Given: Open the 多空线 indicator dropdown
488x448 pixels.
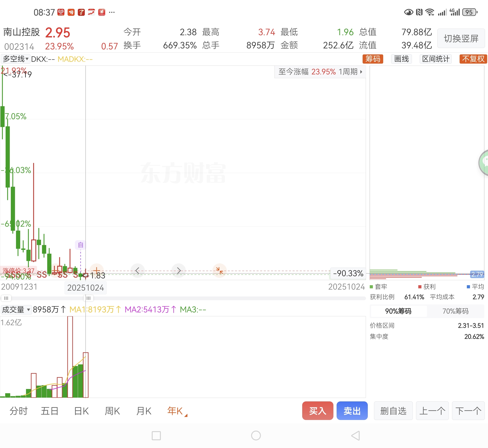Looking at the screenshot, I should 16,59.
